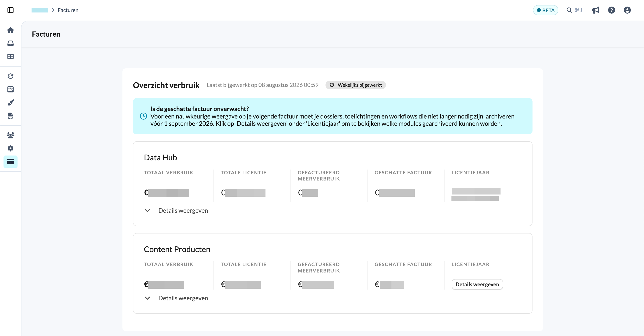Screen dimensions: 644x336
Task: Open the paintbrush icon in sidebar
Action: tap(11, 103)
